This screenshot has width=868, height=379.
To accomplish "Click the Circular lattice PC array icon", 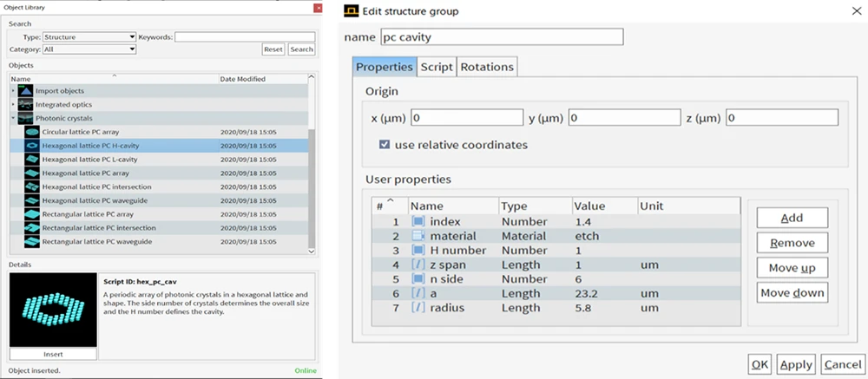I will [33, 132].
